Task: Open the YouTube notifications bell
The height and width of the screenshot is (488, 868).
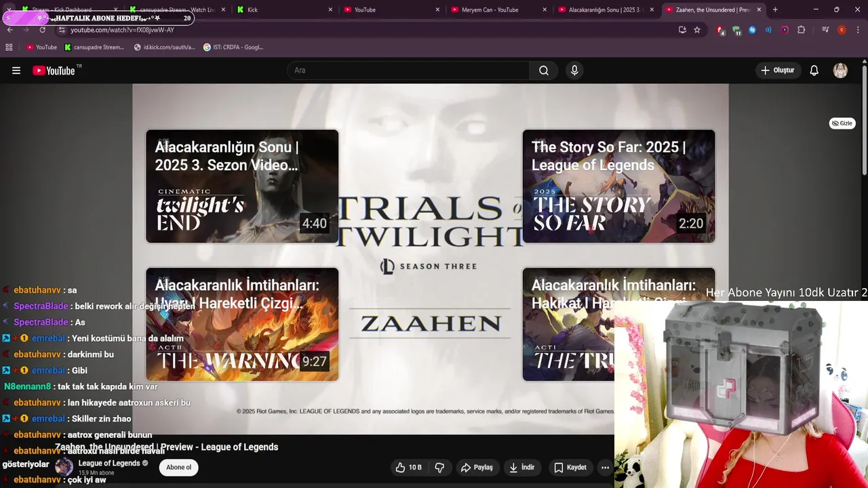Action: click(x=814, y=70)
